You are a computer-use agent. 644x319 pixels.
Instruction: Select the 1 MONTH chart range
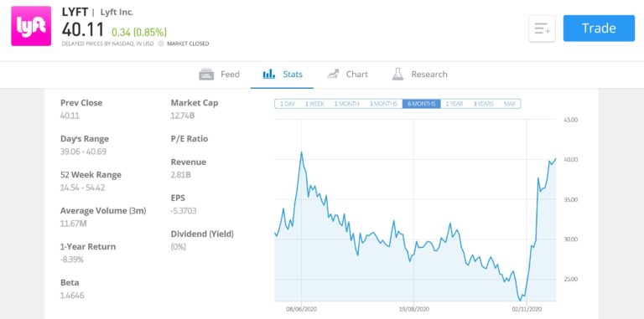[x=346, y=104]
